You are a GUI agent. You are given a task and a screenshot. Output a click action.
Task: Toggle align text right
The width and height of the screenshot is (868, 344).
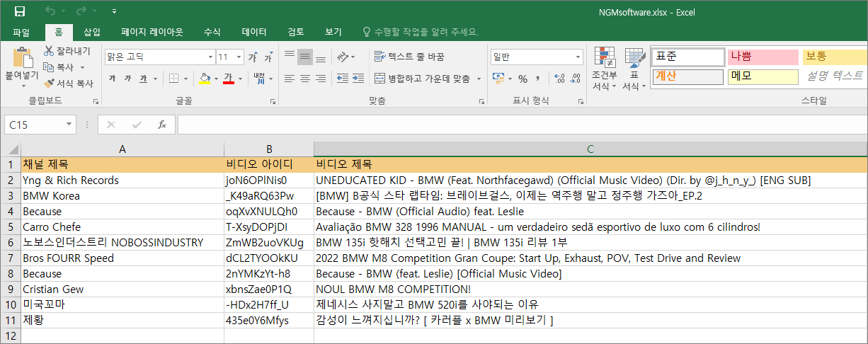click(x=320, y=78)
